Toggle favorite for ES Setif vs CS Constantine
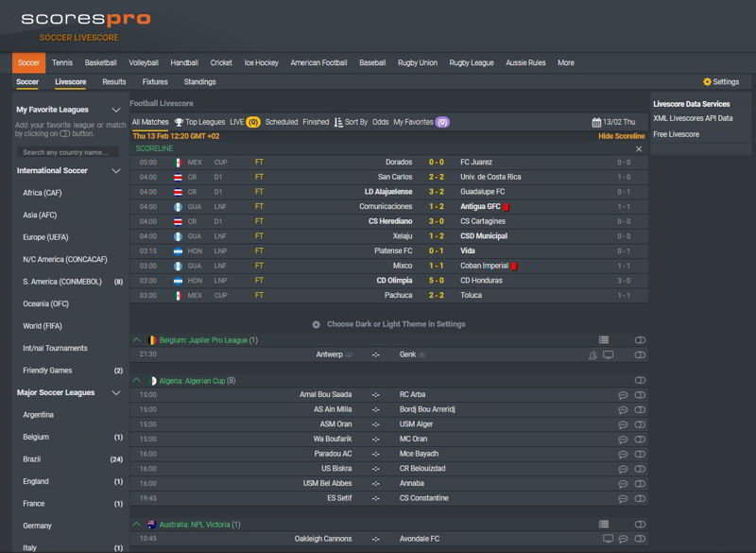 click(x=640, y=498)
